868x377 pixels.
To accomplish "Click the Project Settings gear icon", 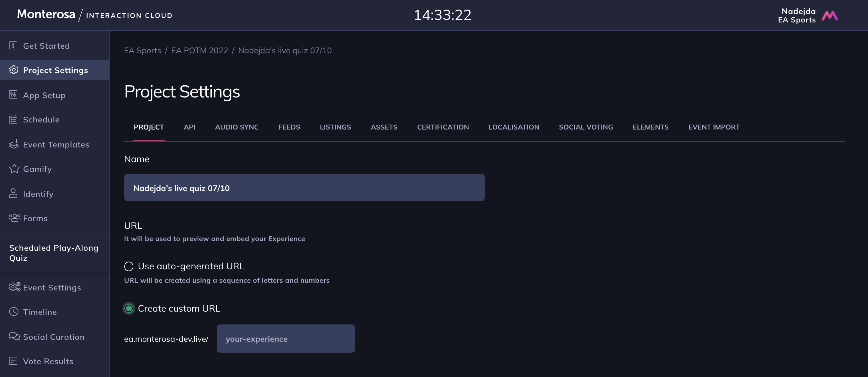I will (13, 70).
